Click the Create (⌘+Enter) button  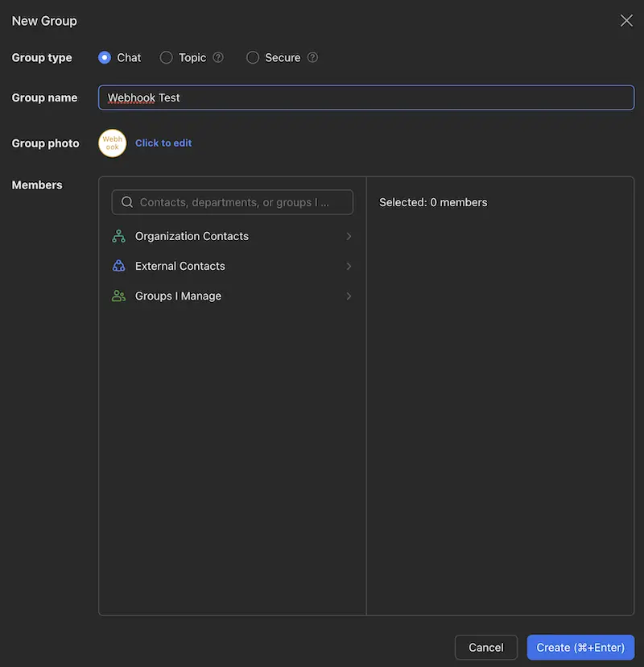580,648
